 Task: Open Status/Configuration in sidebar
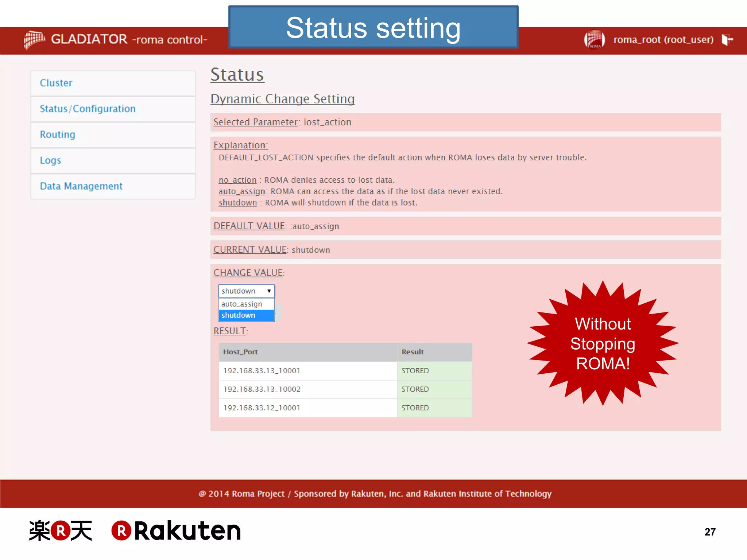[x=88, y=109]
